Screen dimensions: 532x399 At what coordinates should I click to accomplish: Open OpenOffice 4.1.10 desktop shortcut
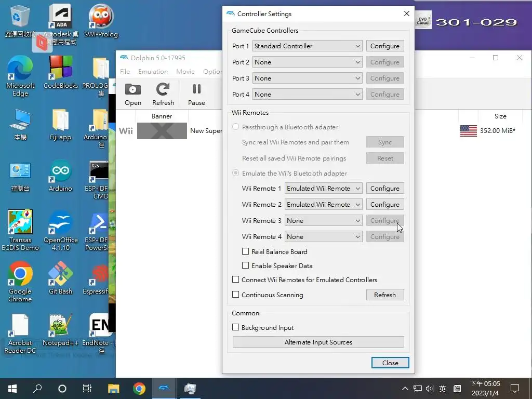point(60,230)
